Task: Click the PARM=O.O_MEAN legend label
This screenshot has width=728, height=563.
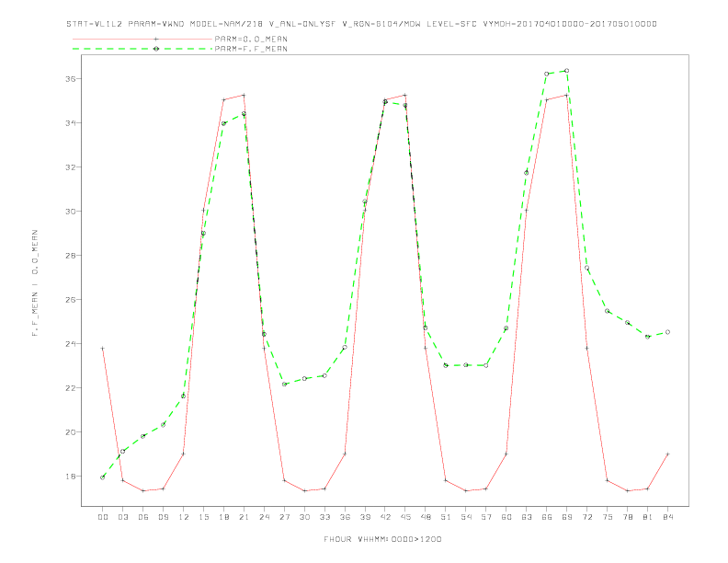Action: click(251, 39)
